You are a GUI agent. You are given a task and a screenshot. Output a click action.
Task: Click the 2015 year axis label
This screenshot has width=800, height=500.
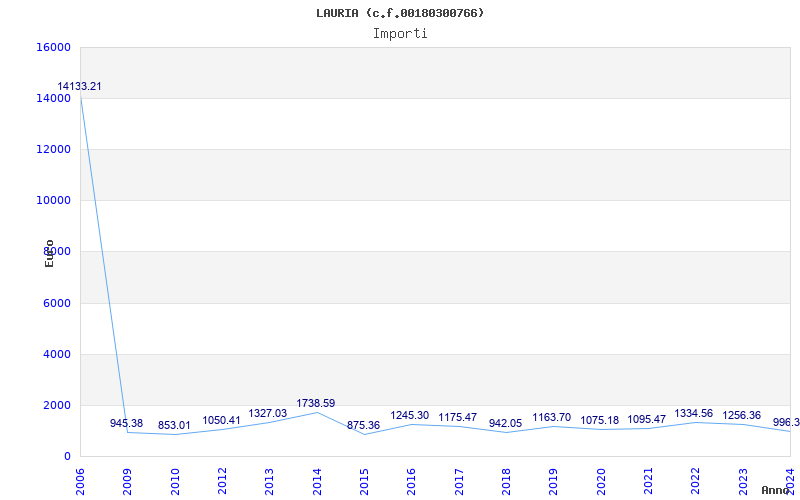click(x=364, y=481)
